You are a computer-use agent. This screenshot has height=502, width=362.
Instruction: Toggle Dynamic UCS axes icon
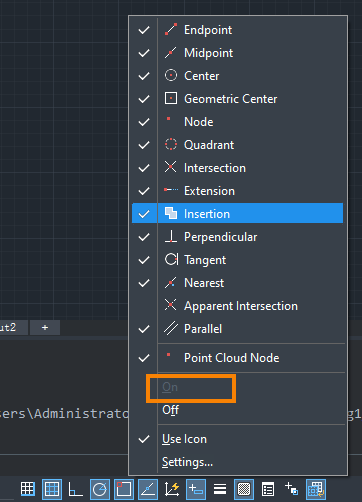[x=172, y=489]
